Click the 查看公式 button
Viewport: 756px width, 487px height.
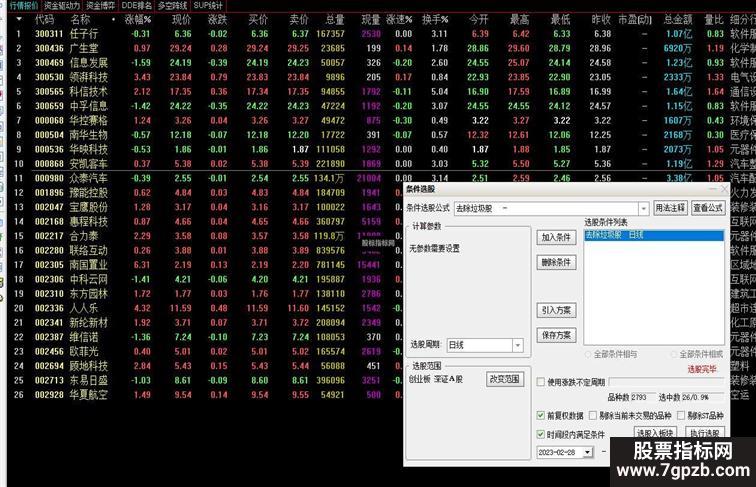[708, 208]
